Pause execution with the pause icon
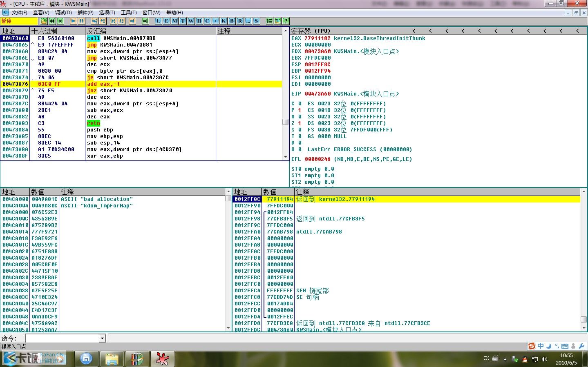 tap(82, 21)
